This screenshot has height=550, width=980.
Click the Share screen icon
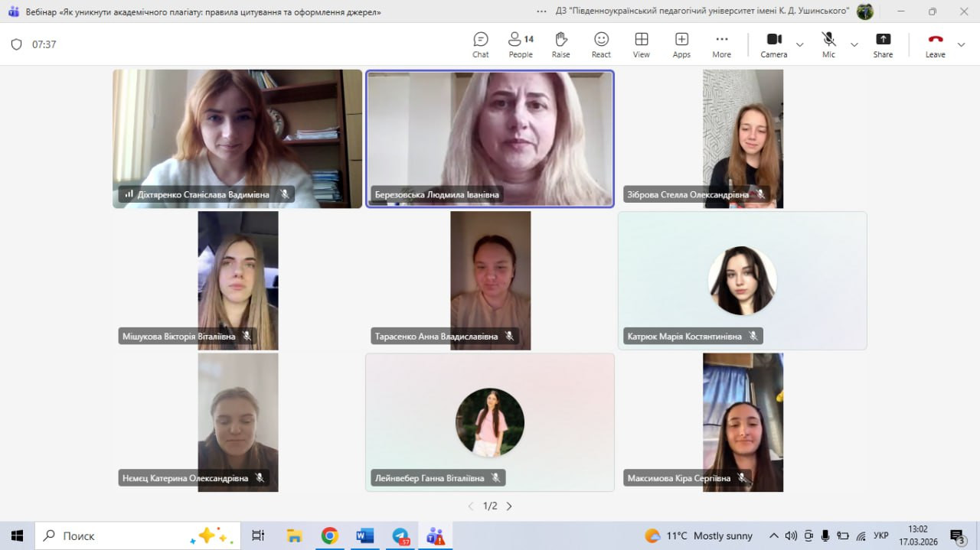coord(883,44)
